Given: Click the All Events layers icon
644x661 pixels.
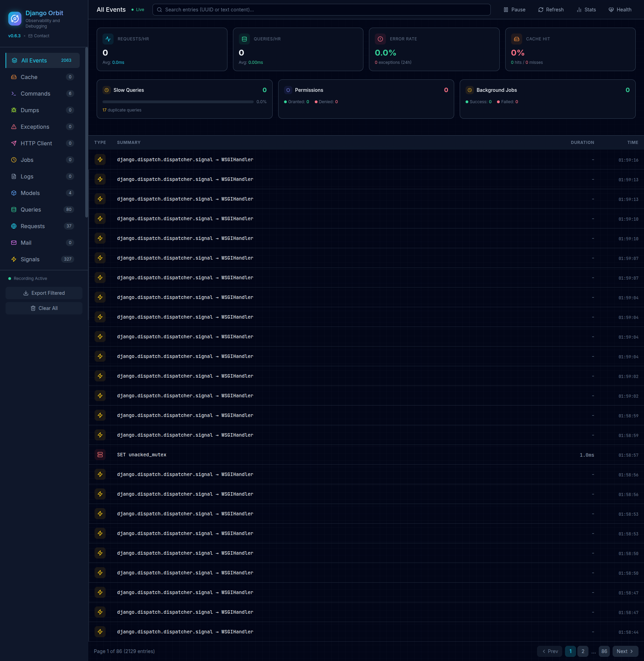Looking at the screenshot, I should [14, 60].
